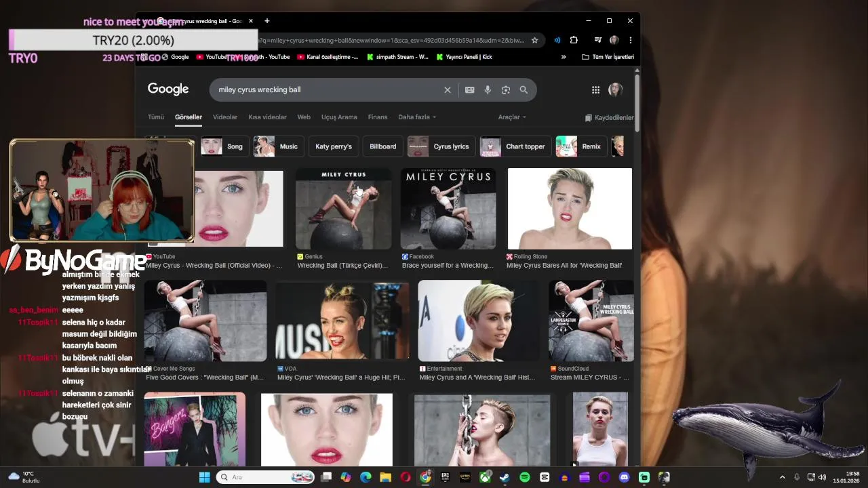
Task: Open the Chrome extensions puzzle icon
Action: click(x=574, y=40)
